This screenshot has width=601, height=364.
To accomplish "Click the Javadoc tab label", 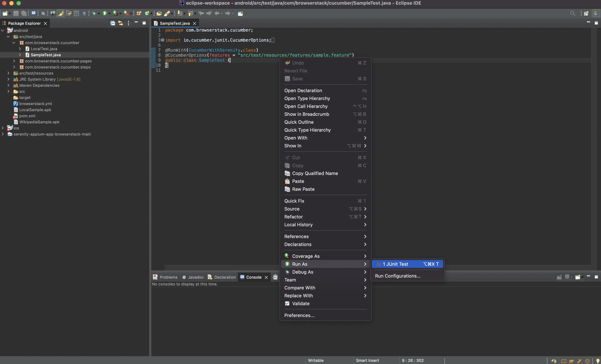I will tap(196, 277).
